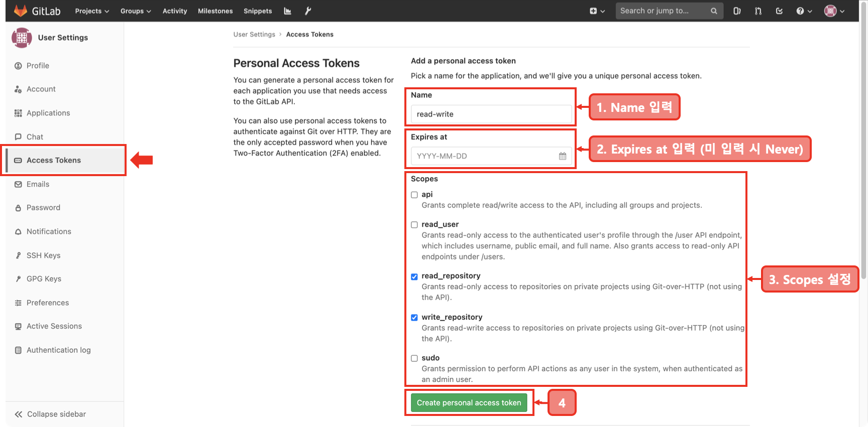Click User Settings breadcrumb link
This screenshot has height=427, width=868.
pyautogui.click(x=254, y=35)
